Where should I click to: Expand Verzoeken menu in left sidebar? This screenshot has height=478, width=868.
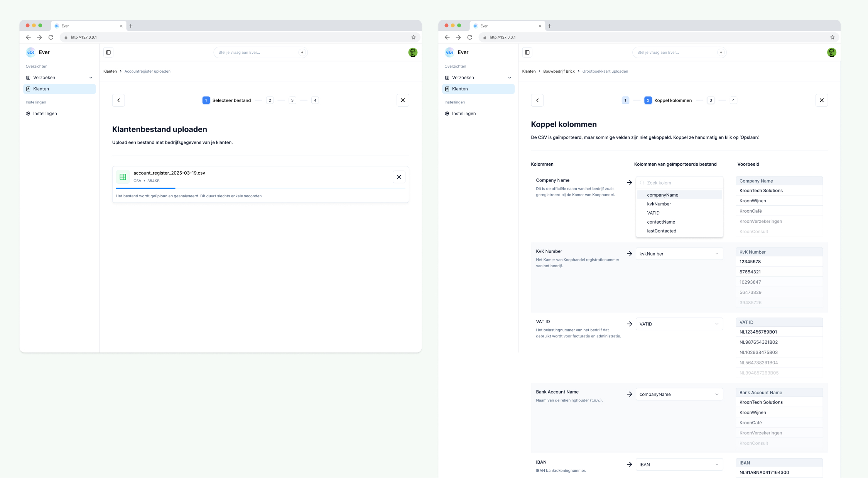[91, 78]
